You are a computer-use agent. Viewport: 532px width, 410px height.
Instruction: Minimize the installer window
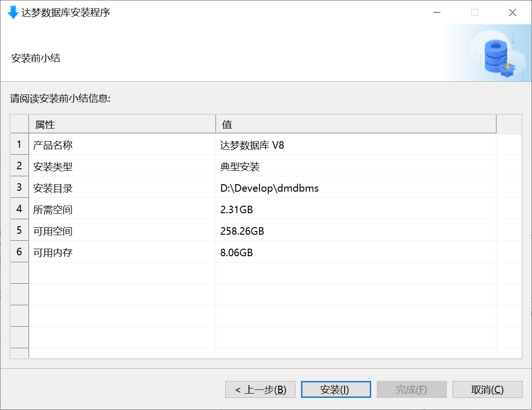(437, 13)
